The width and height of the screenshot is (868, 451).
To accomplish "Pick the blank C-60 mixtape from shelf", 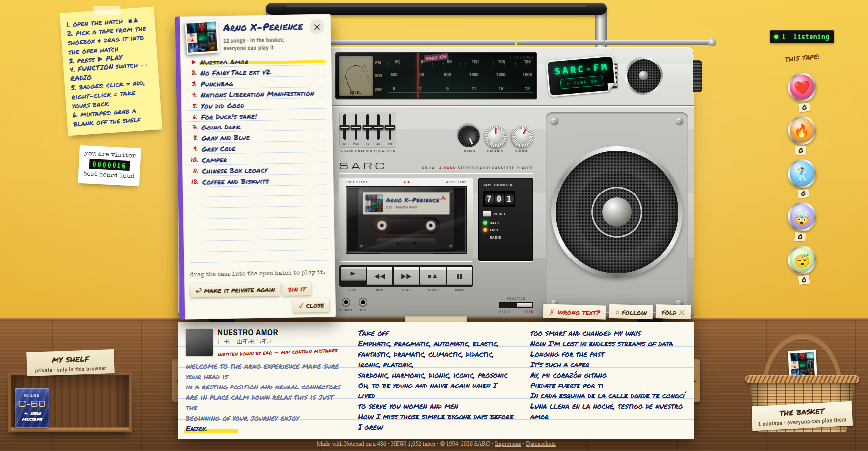I will [x=32, y=408].
